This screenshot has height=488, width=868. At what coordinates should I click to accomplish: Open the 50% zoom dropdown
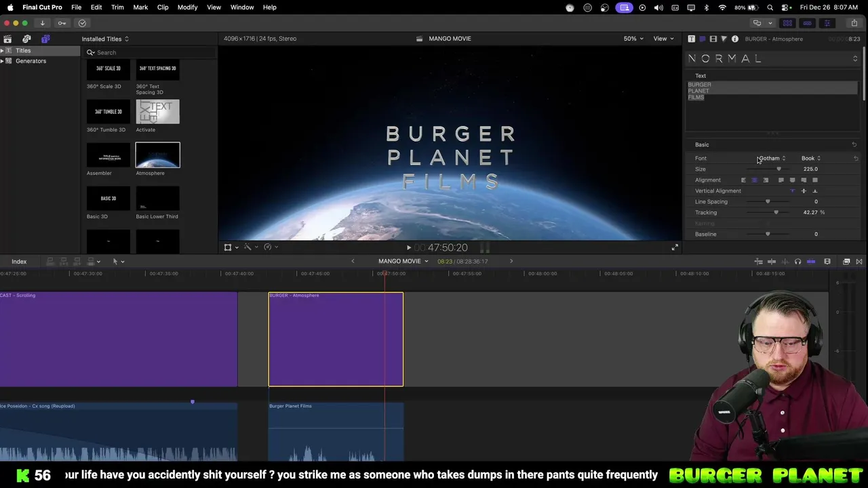point(633,39)
